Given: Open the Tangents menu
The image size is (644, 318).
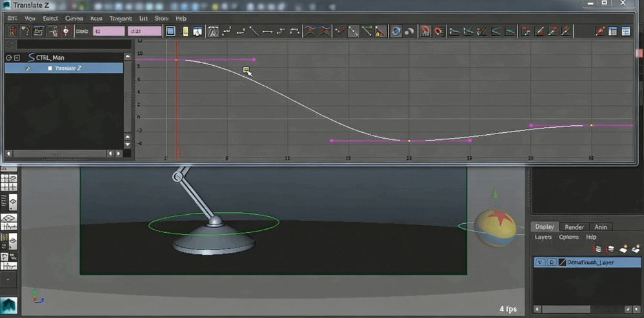Looking at the screenshot, I should 120,19.
